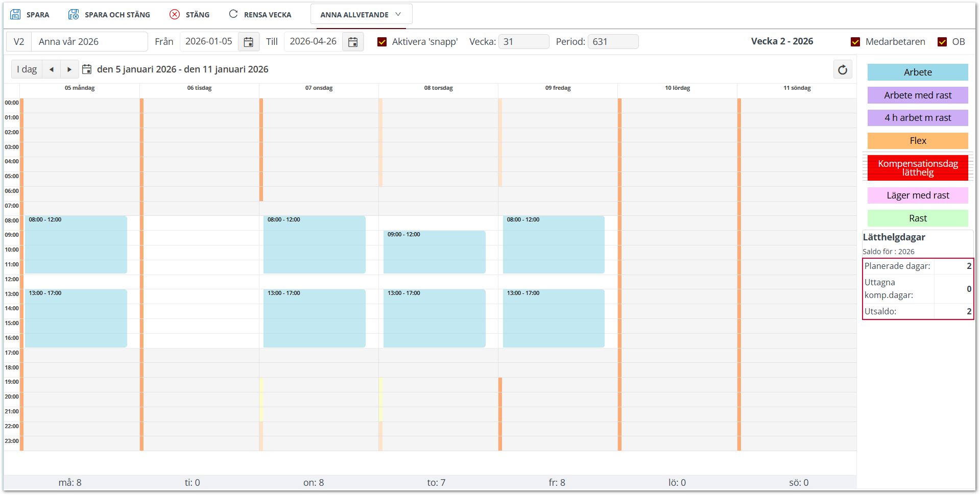Select Thursday 09:00 - 12:00 shift block
Image resolution: width=980 pixels, height=495 pixels.
click(x=435, y=252)
